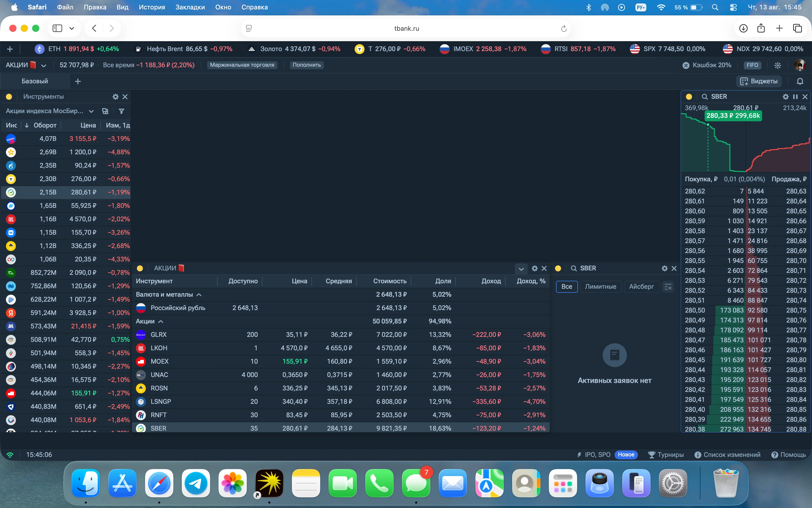
Task: Open the Турниры link
Action: pyautogui.click(x=665, y=455)
